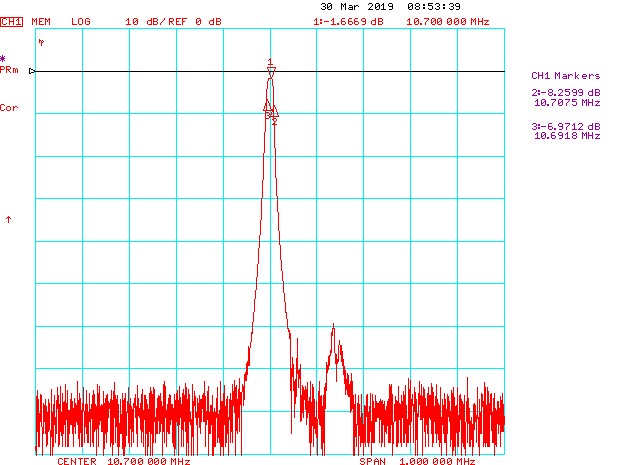Click the reference level arrow on left edge
The width and height of the screenshot is (640, 465).
32,71
